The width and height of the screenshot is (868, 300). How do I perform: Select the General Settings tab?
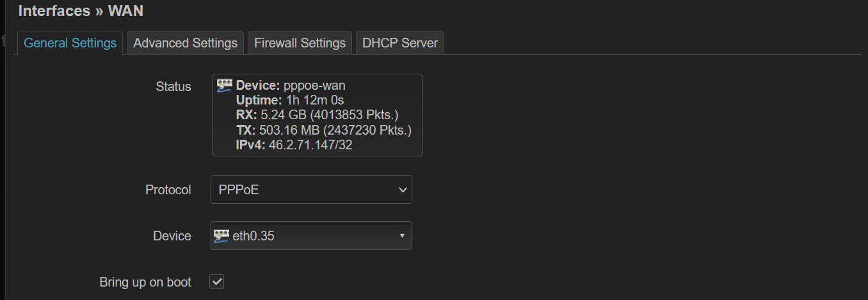click(70, 43)
